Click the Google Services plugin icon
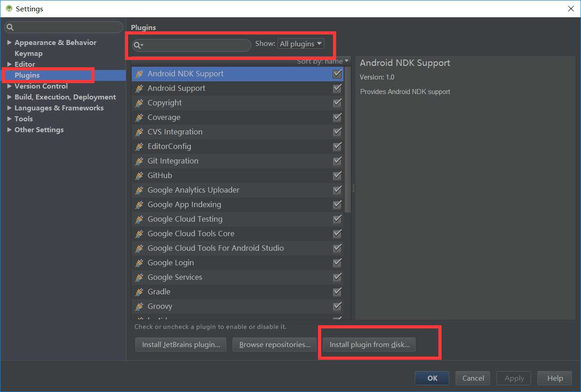The height and width of the screenshot is (392, 581). pyautogui.click(x=139, y=278)
